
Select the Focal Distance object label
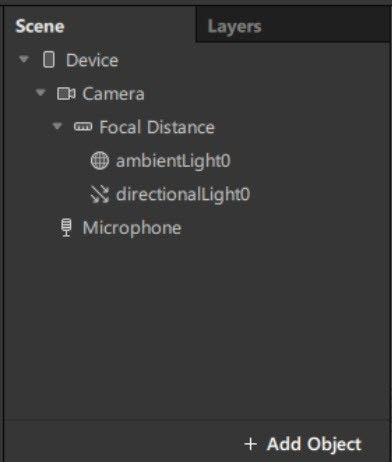[157, 127]
